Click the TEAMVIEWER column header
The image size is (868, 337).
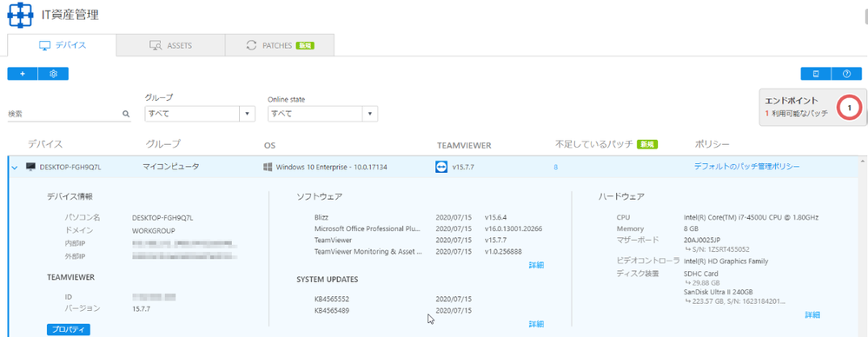pos(464,146)
